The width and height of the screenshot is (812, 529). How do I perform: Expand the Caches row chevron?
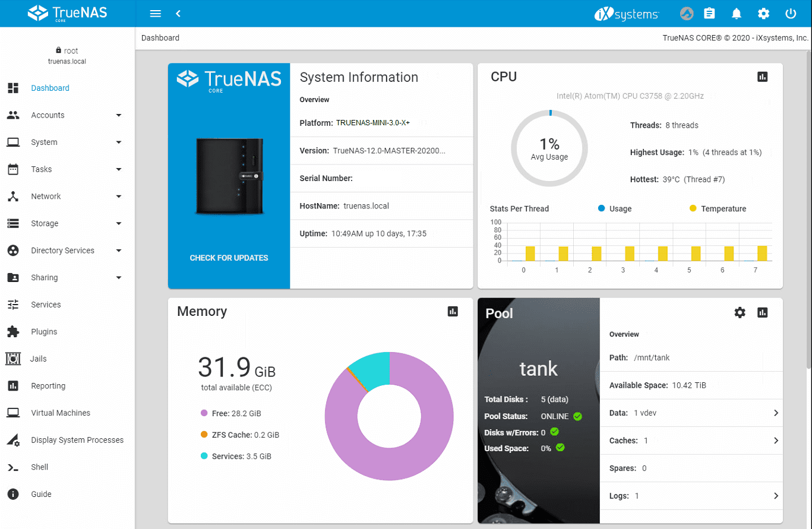[776, 441]
